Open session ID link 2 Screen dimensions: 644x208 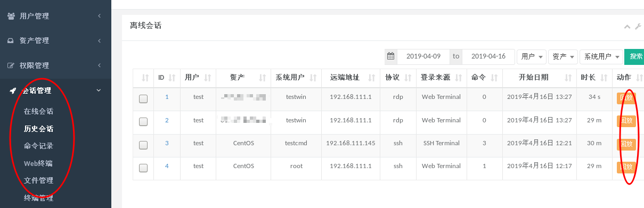[x=167, y=120]
